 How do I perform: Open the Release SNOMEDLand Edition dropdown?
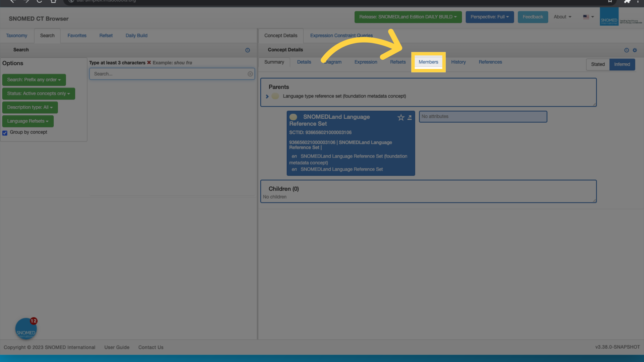coord(408,17)
